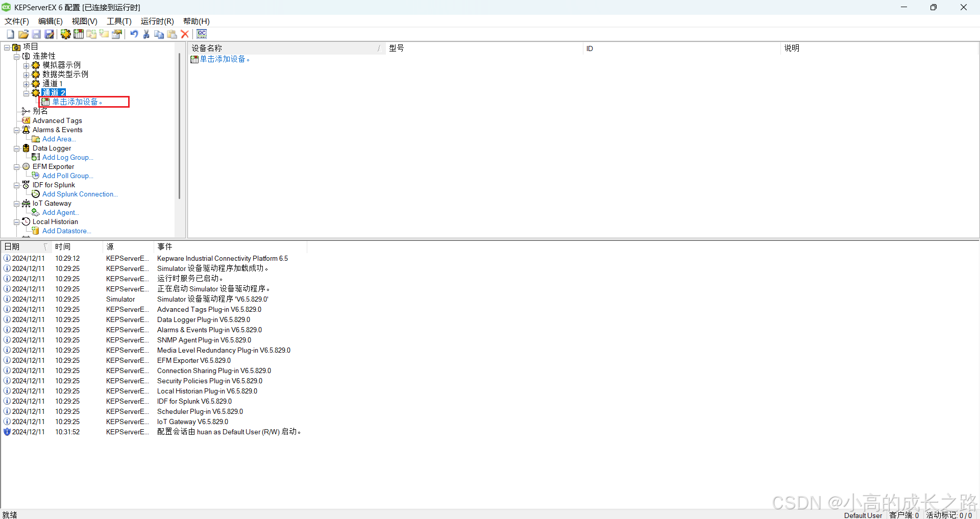Click 单击添加设备 link in device list pane

pos(225,59)
